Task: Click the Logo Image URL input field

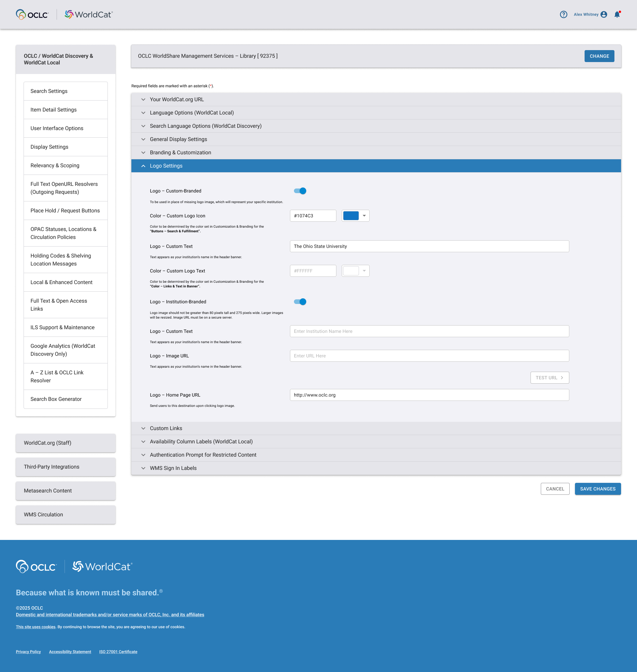Action: point(429,355)
